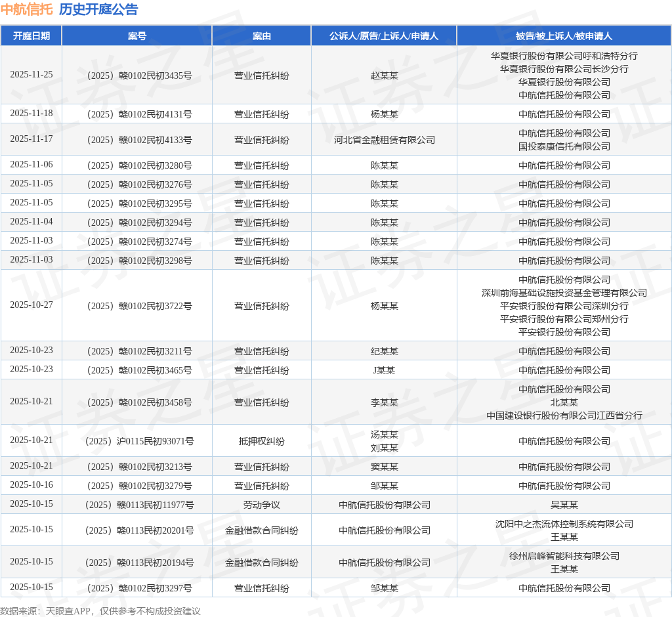Select the 公诉人/原告/上诉人/申请人 column header
The image size is (672, 617).
click(x=384, y=36)
